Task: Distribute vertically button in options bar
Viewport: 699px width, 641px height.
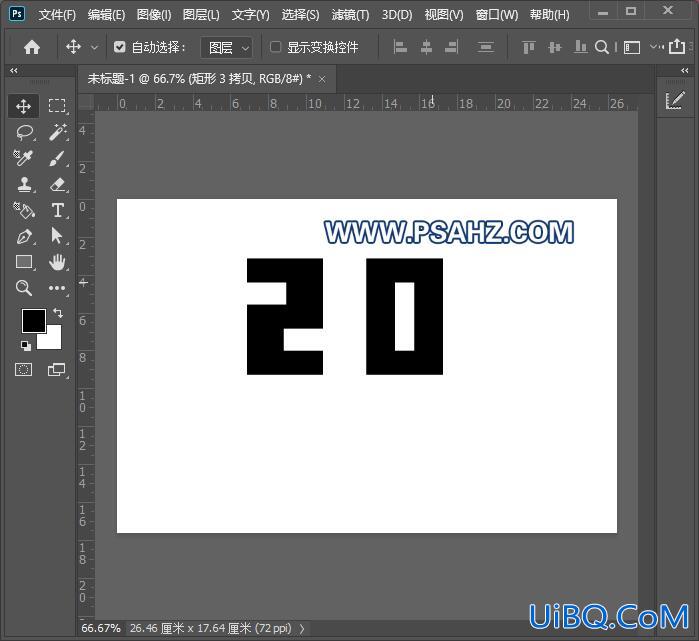Action: click(x=485, y=47)
